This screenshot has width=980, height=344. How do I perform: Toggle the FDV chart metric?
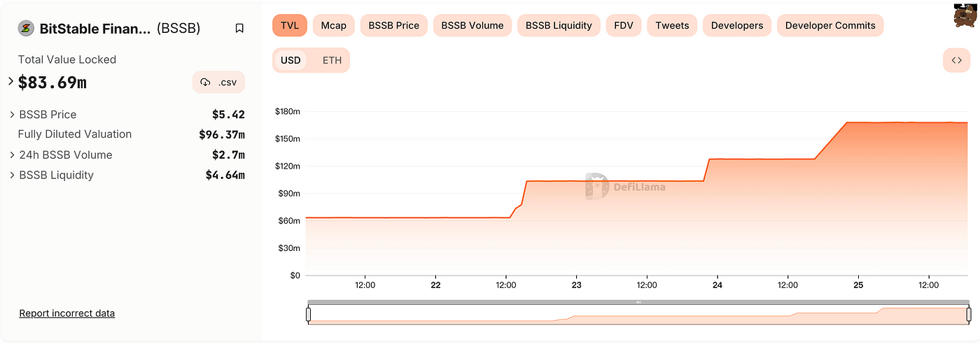pos(624,25)
